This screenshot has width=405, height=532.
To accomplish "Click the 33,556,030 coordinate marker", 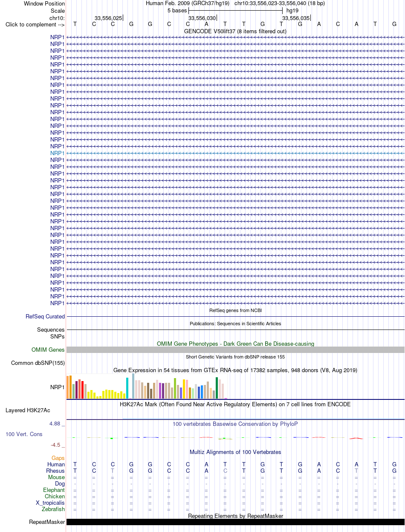I will (x=202, y=18).
